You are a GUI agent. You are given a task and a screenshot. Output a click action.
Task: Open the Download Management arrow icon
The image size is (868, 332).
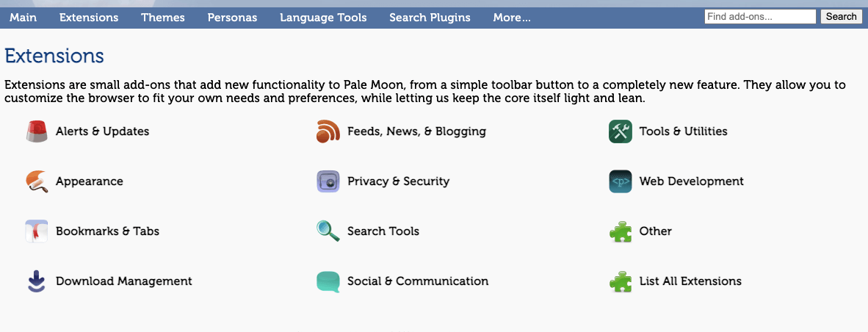(37, 281)
